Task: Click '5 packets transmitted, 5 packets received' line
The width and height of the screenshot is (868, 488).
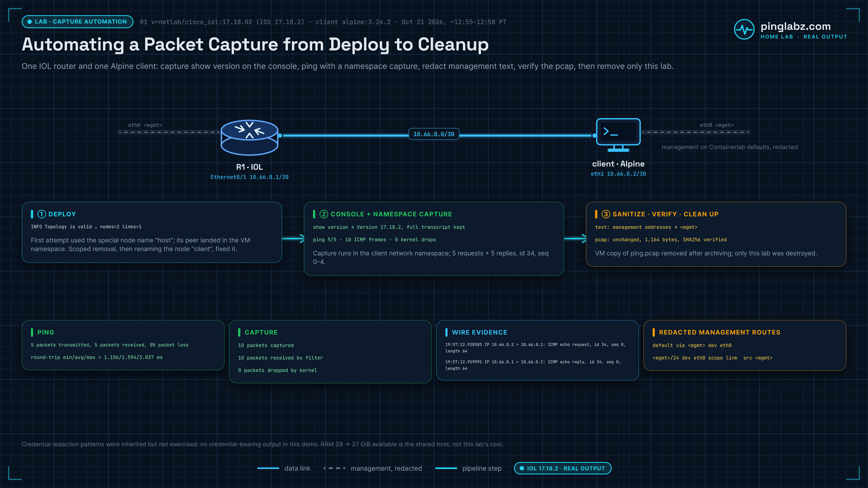Action: [x=110, y=345]
